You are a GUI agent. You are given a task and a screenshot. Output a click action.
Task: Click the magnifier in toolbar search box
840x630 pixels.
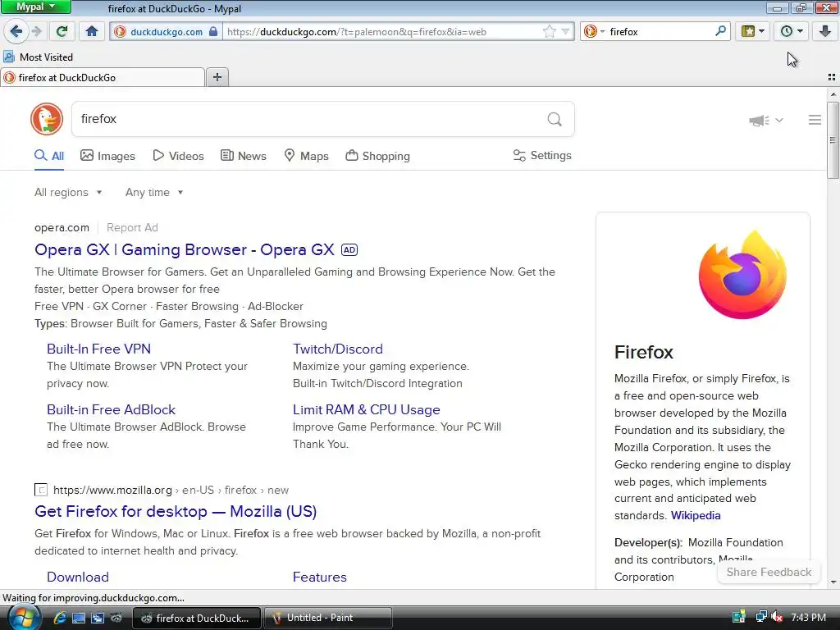720,31
